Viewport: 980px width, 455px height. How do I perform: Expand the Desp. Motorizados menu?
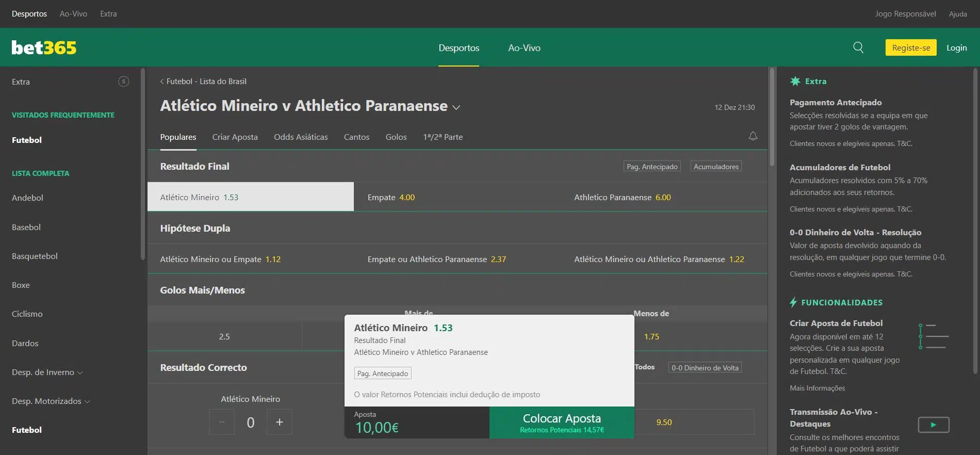(x=51, y=401)
